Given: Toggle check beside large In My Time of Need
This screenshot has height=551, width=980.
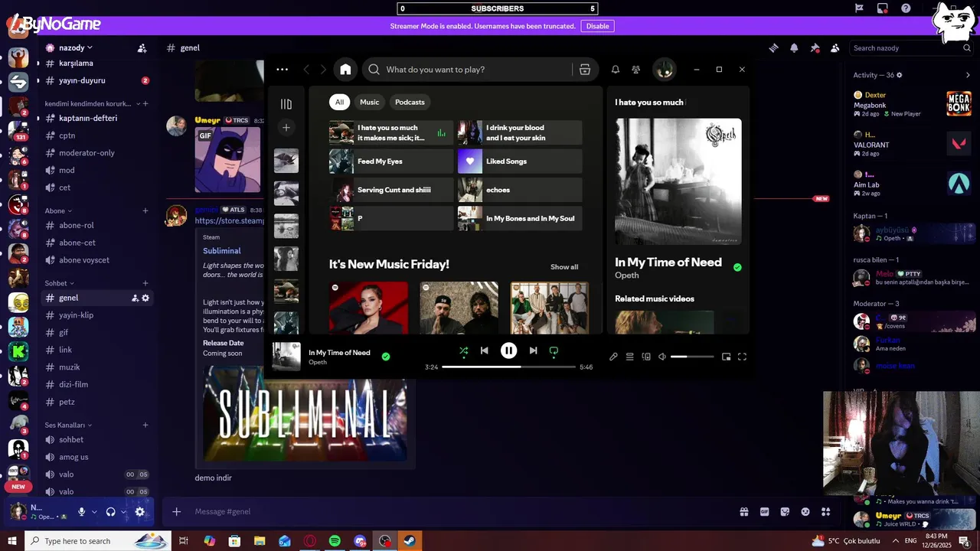Looking at the screenshot, I should 737,268.
